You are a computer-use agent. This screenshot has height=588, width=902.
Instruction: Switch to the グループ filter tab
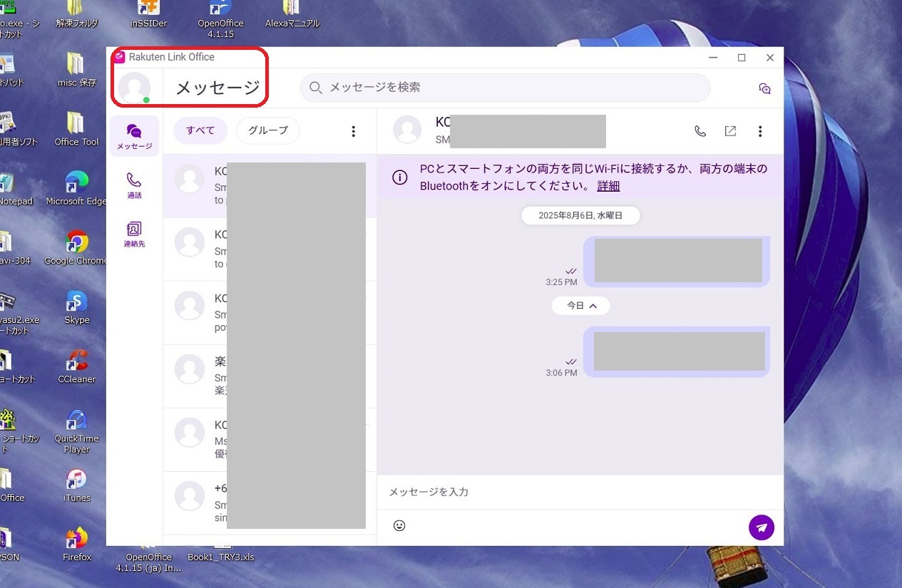coord(268,130)
